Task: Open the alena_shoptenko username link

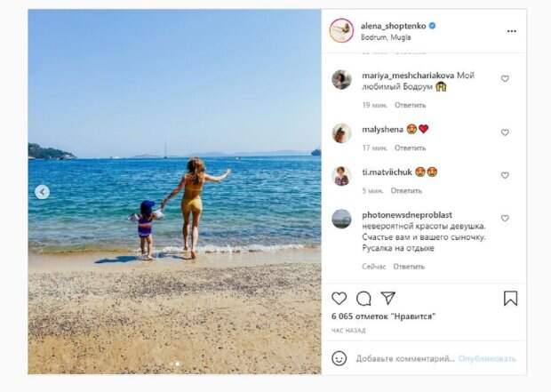Action: (x=393, y=26)
